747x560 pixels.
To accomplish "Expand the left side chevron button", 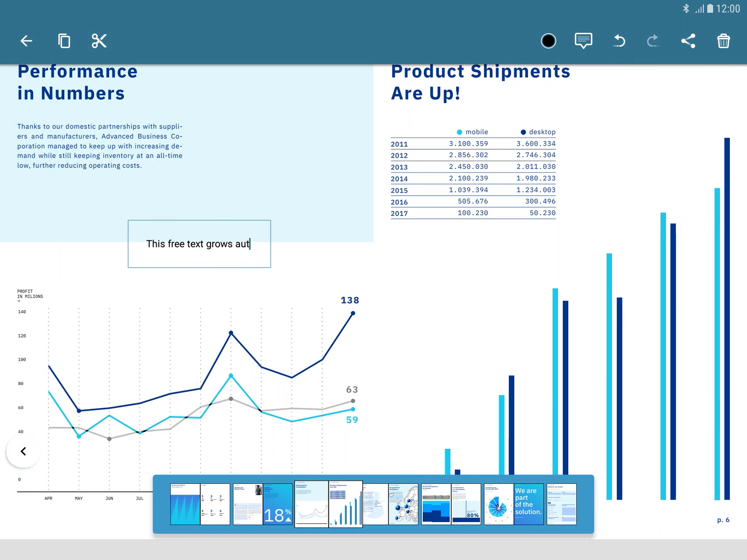I will [x=23, y=451].
